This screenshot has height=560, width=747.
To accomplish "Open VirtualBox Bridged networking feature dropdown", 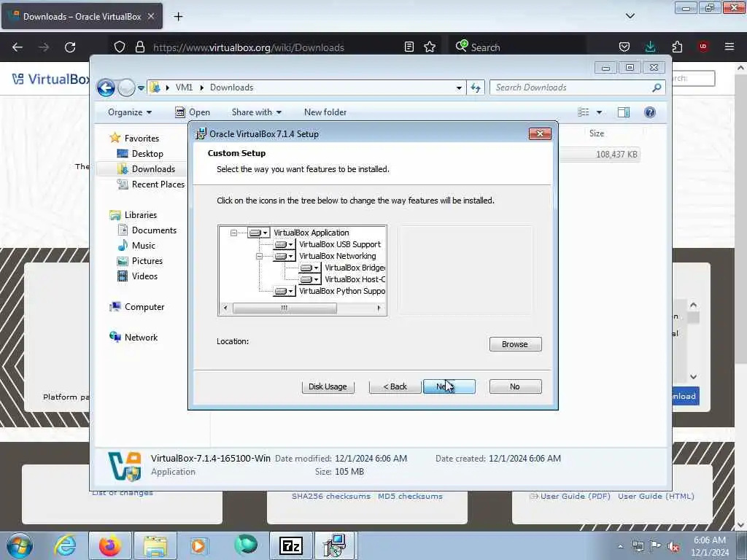I will pos(309,268).
